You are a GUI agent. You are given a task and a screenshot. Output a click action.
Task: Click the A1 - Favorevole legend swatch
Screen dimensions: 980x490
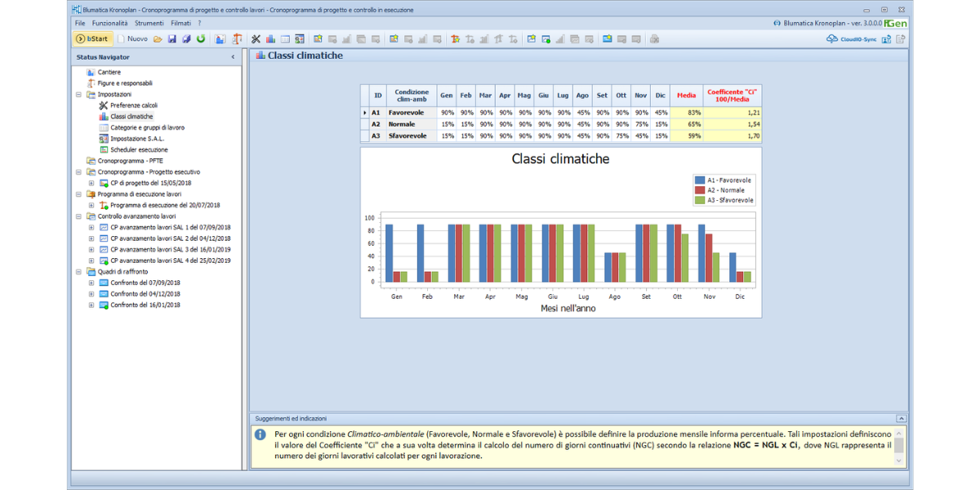click(x=700, y=180)
